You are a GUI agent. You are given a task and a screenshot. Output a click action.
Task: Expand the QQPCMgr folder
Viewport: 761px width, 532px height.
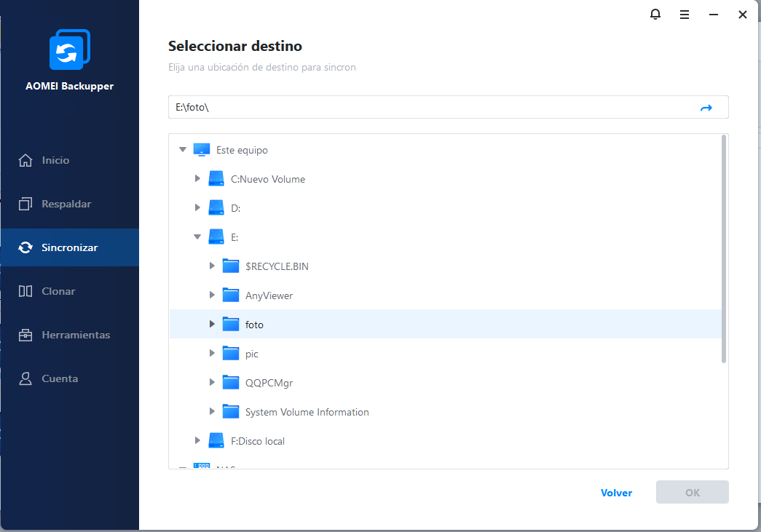pos(212,382)
